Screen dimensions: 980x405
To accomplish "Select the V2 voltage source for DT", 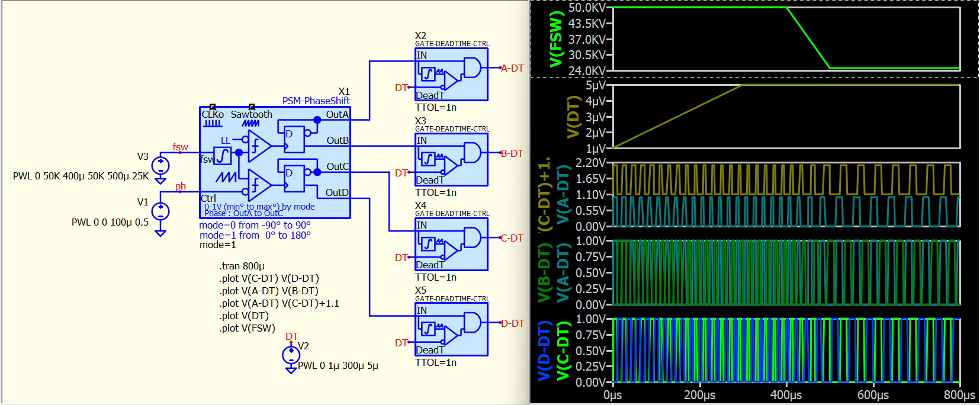I will click(x=291, y=355).
